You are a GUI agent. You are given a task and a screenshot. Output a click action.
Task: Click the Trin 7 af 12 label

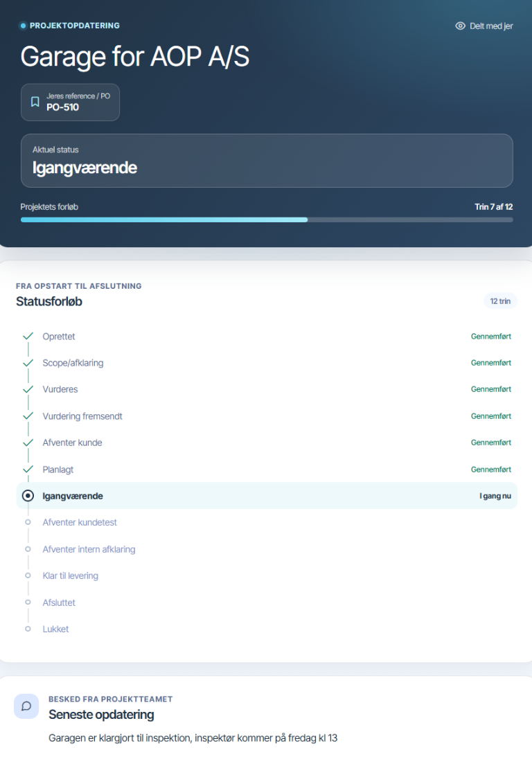[493, 206]
